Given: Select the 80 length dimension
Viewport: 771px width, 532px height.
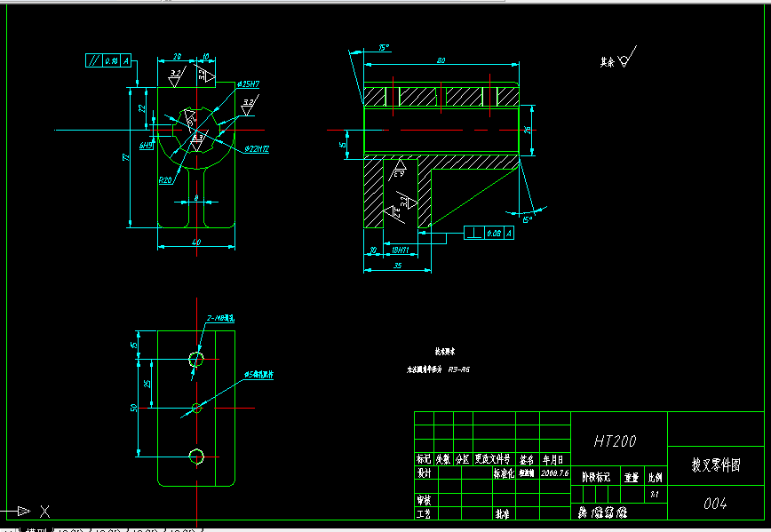Looking at the screenshot, I should coord(441,60).
